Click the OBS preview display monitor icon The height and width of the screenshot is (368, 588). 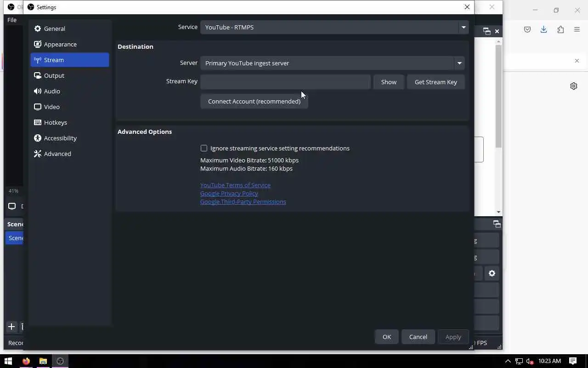(12, 206)
